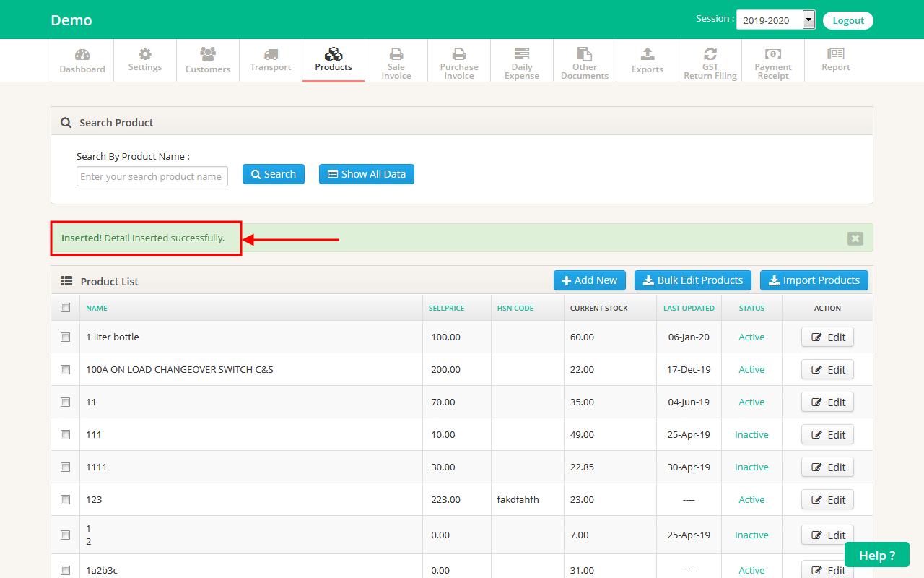Image resolution: width=924 pixels, height=578 pixels.
Task: Click the Add New product button
Action: (x=590, y=280)
